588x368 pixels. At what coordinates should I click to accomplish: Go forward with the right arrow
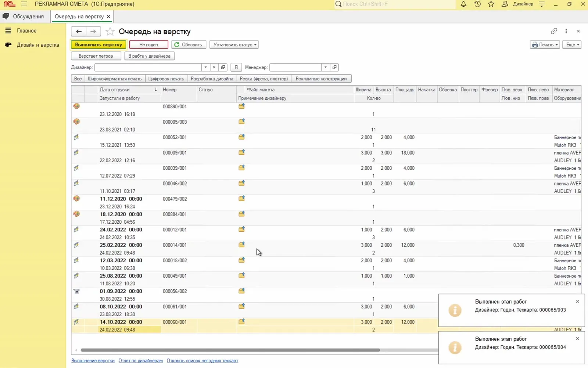(93, 32)
